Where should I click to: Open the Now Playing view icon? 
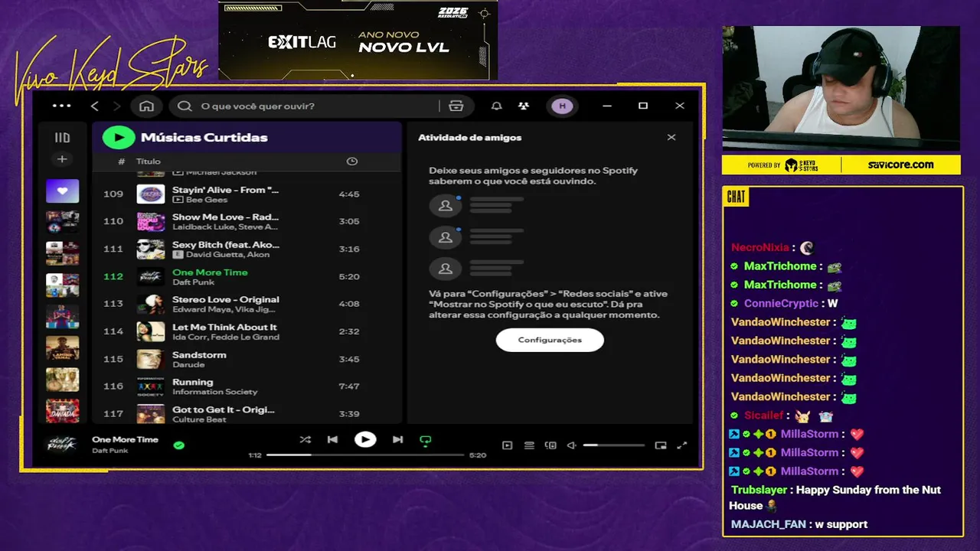pyautogui.click(x=507, y=445)
